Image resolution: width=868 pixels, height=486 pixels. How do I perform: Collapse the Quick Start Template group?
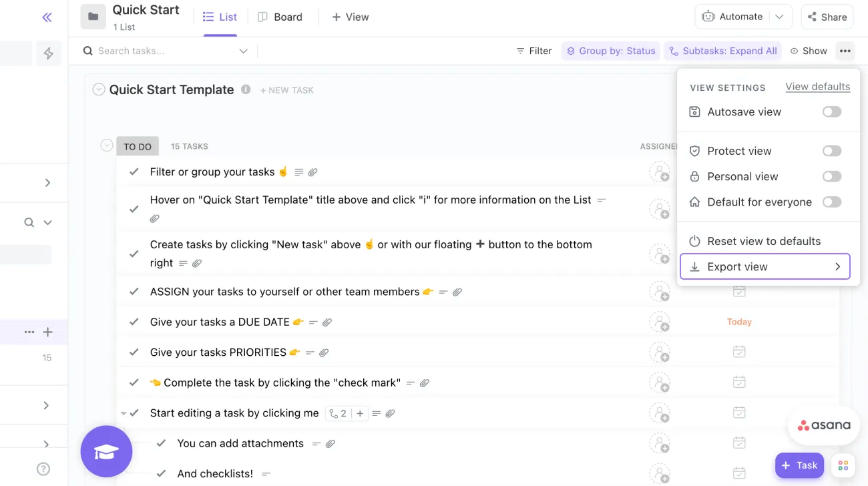(97, 89)
